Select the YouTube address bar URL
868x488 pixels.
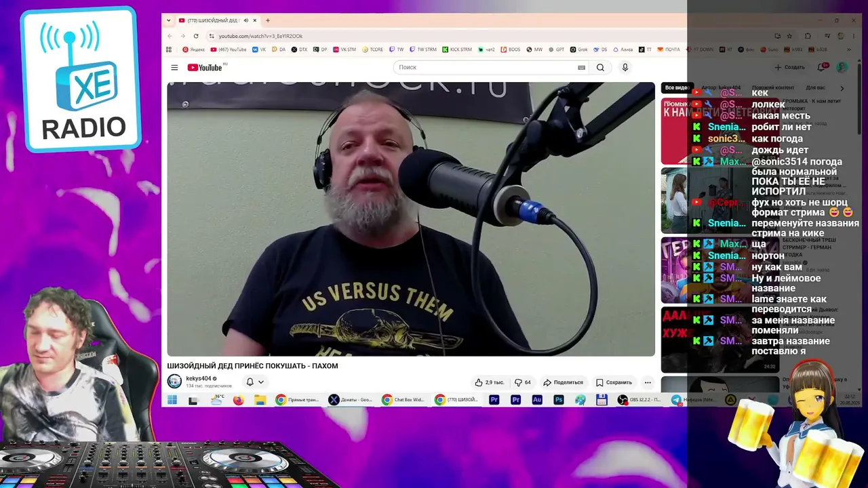coord(260,36)
